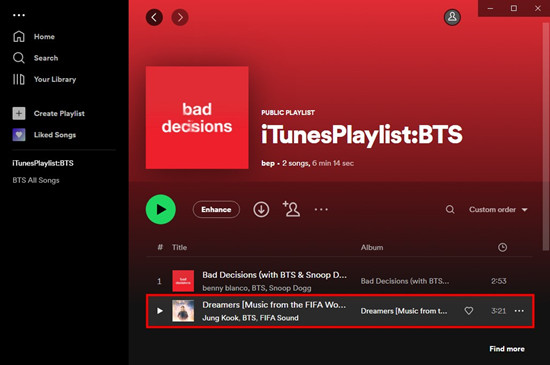Click the Bad Decisions track cover art
Viewport: 550px width, 365px height.
coord(183,281)
